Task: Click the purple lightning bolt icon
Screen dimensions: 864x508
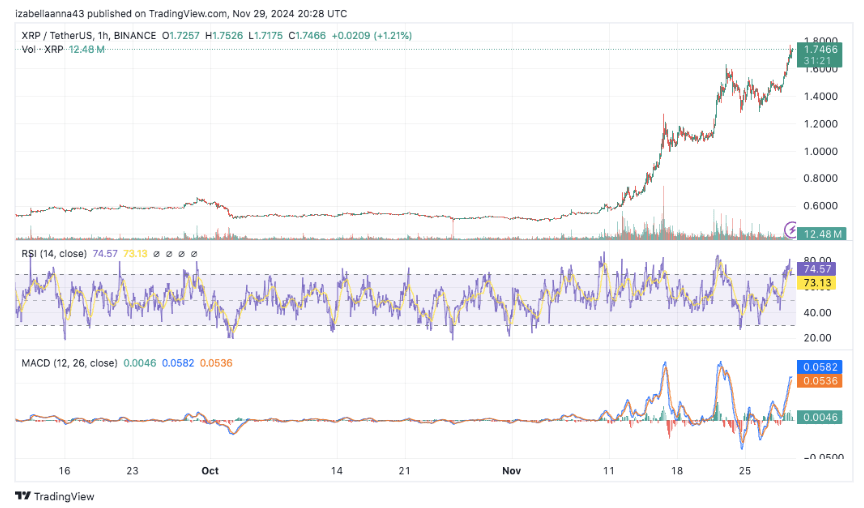Action: [791, 229]
